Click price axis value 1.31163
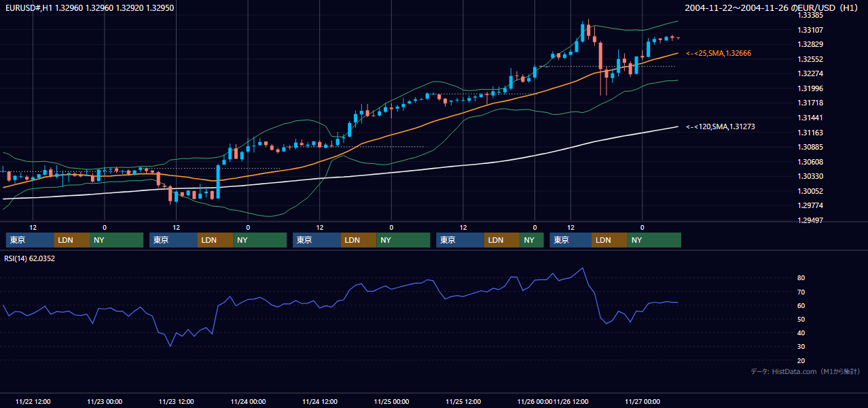Screen dimensions: 868x408 tap(810, 133)
